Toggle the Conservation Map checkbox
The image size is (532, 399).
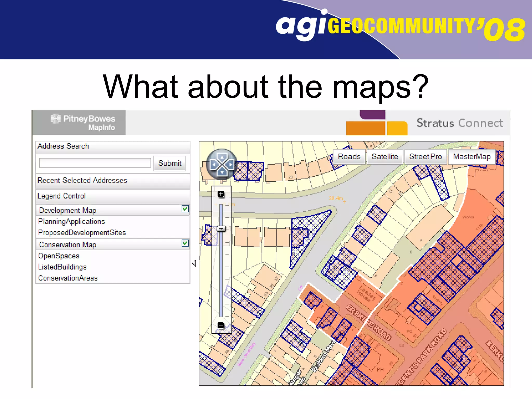pyautogui.click(x=185, y=243)
